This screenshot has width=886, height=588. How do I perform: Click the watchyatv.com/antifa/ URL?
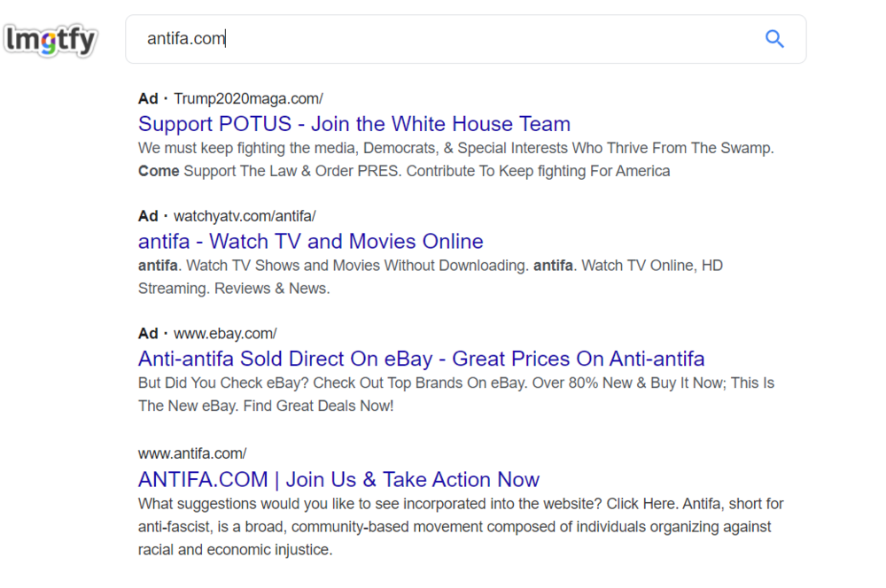tap(245, 216)
